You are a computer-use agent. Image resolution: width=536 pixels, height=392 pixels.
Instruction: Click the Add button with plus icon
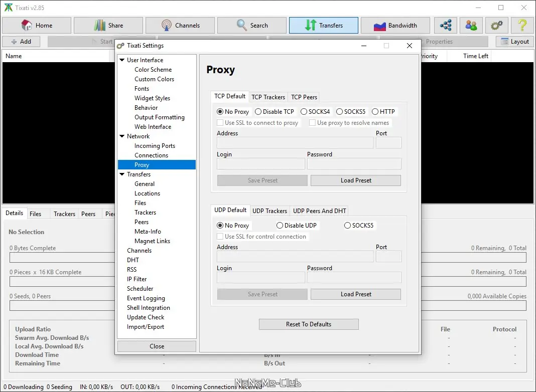tap(21, 41)
